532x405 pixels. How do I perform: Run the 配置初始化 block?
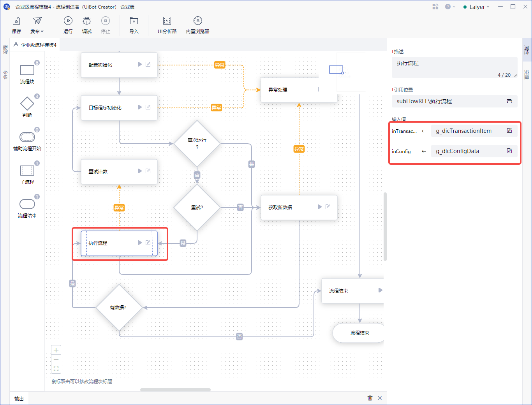click(140, 64)
